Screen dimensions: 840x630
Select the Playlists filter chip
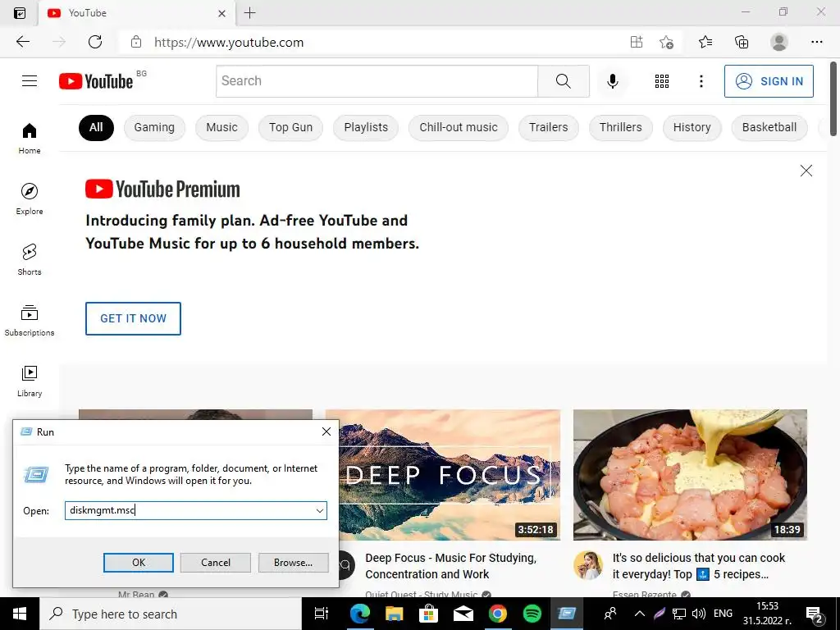click(366, 127)
